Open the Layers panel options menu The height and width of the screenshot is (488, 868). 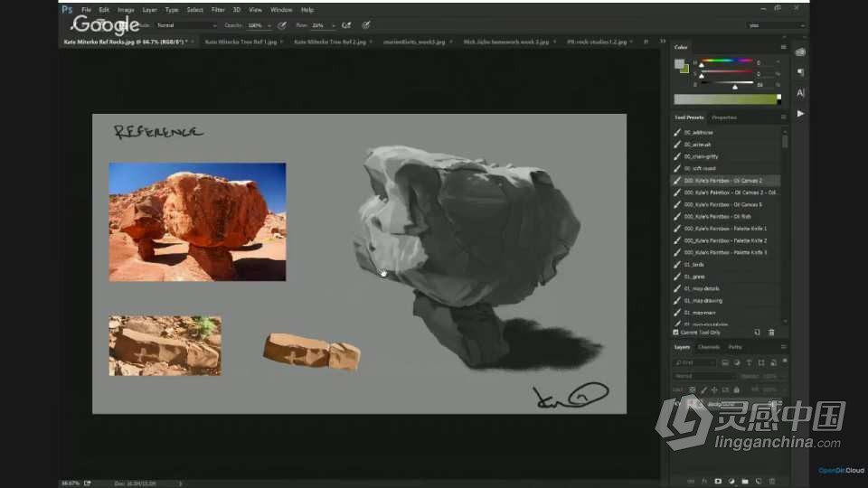[x=783, y=347]
